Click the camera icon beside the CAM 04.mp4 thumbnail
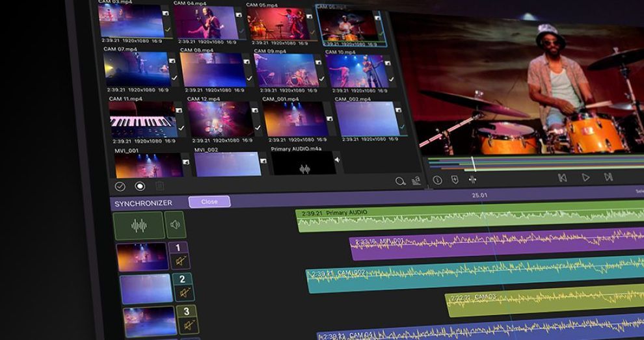644x340 pixels. click(x=238, y=15)
